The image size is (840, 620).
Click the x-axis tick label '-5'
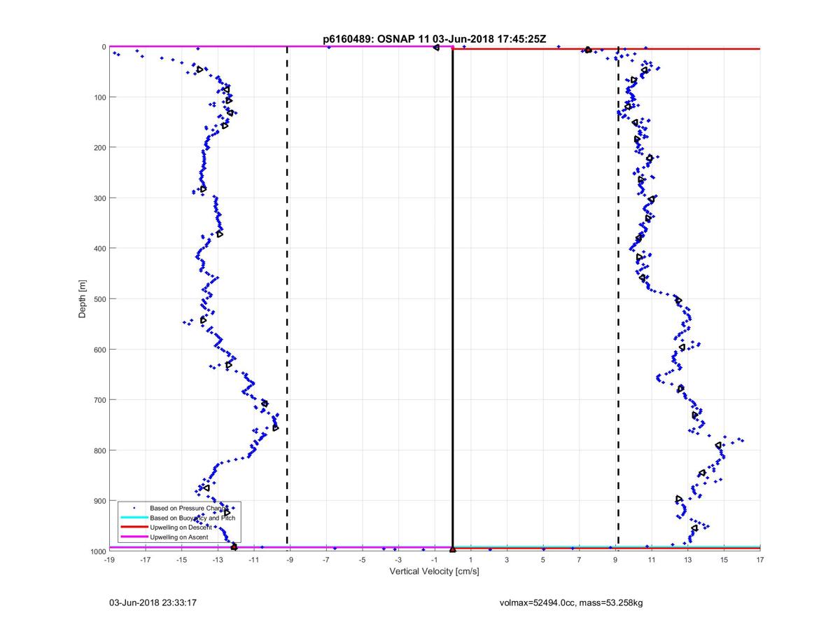click(x=363, y=560)
